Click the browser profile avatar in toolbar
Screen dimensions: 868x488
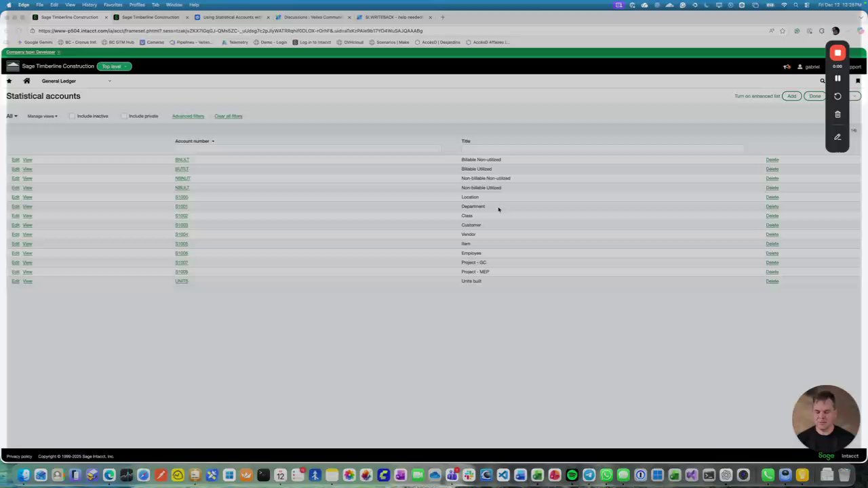(x=835, y=30)
